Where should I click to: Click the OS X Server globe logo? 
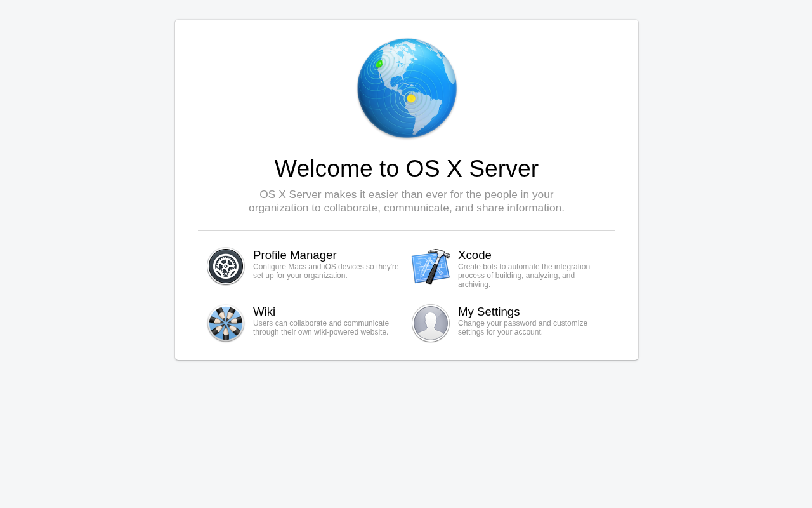(407, 88)
